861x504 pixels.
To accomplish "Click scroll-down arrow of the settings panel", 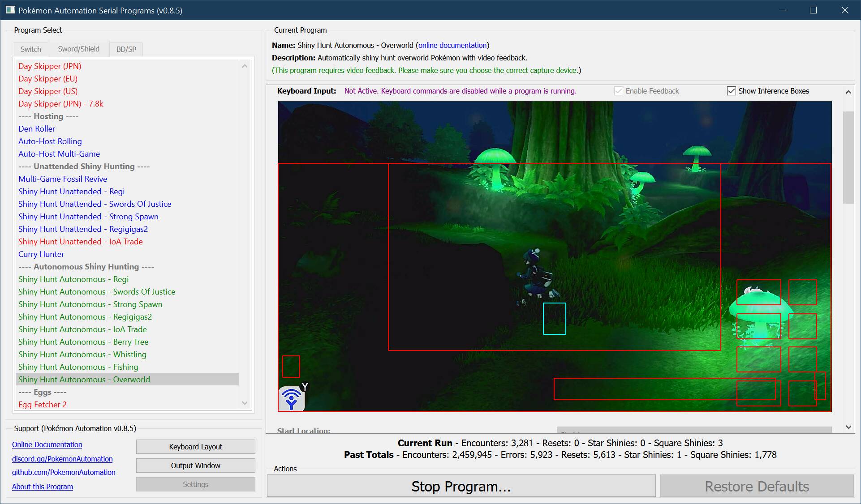I will pyautogui.click(x=848, y=427).
